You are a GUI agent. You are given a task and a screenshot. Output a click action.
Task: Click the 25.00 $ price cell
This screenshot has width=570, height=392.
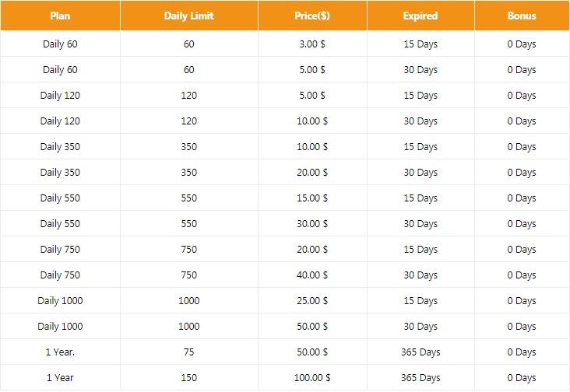point(312,301)
